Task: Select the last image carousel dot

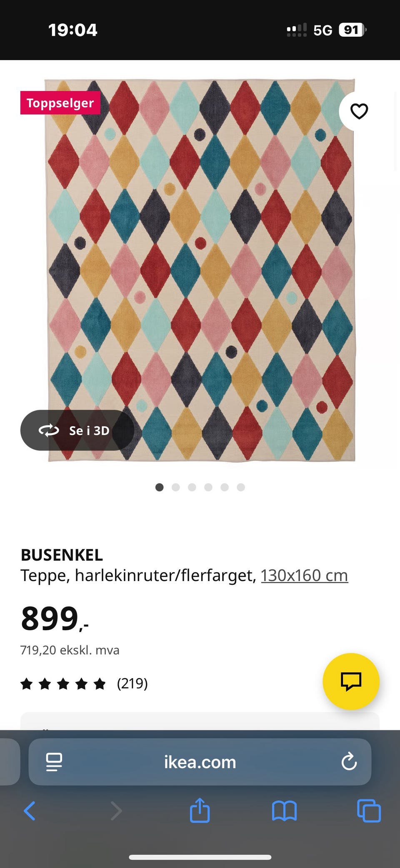Action: 241,487
